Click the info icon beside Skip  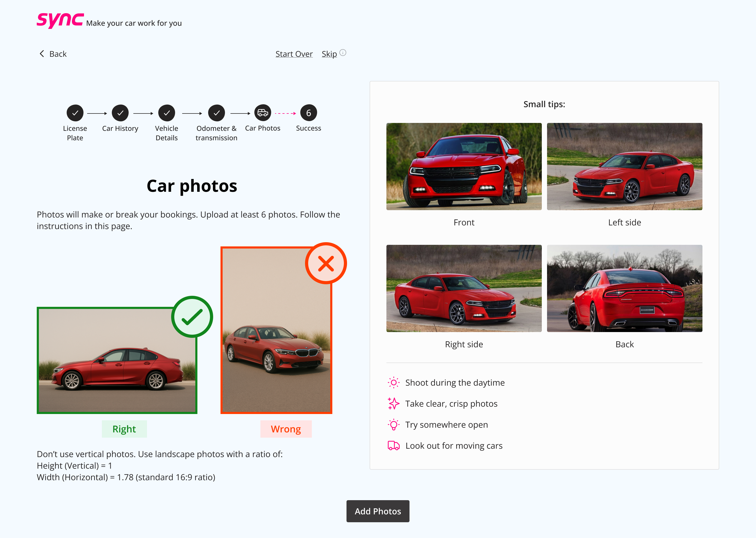pyautogui.click(x=343, y=53)
